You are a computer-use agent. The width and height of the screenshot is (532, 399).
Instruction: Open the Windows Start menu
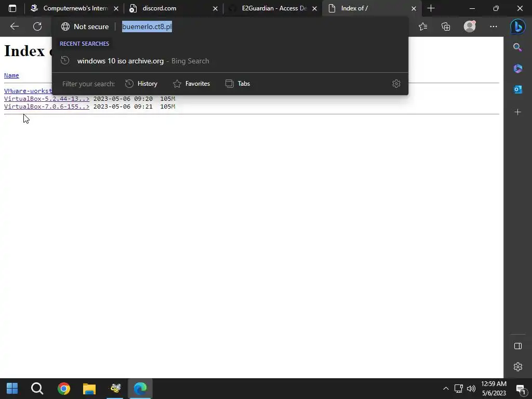point(12,389)
